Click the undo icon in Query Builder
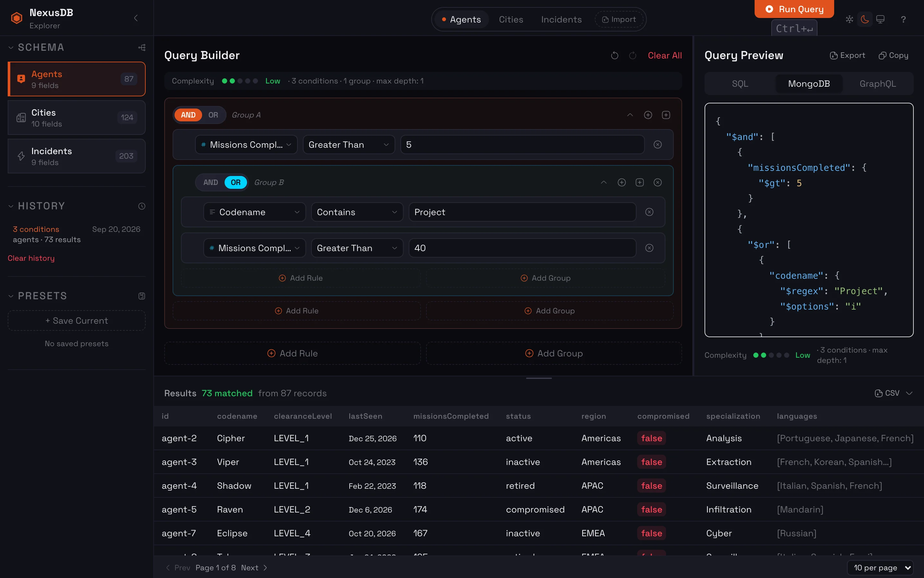Image resolution: width=924 pixels, height=578 pixels. coord(614,56)
